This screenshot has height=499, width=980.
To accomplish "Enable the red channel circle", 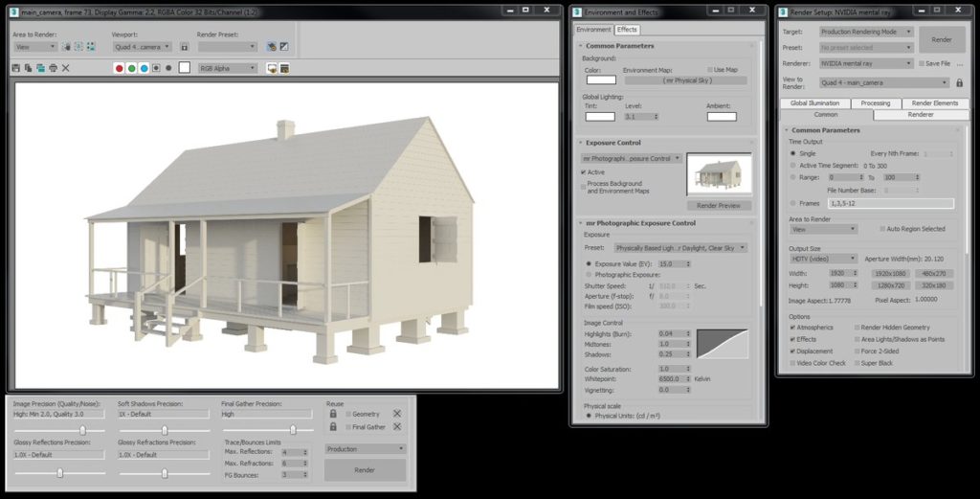I will click(x=119, y=68).
